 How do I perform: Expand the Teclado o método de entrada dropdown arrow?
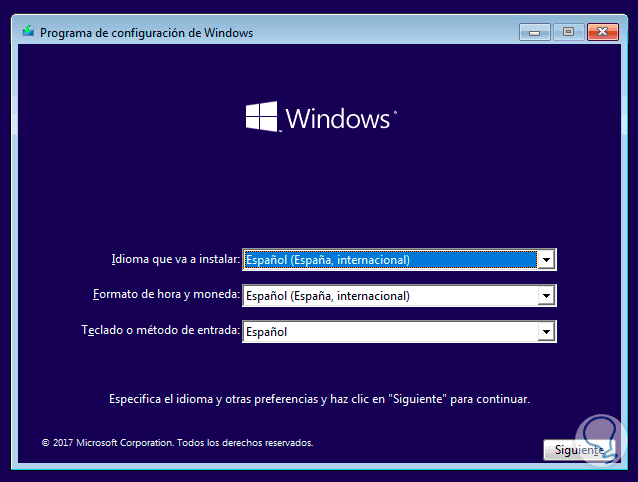[546, 332]
